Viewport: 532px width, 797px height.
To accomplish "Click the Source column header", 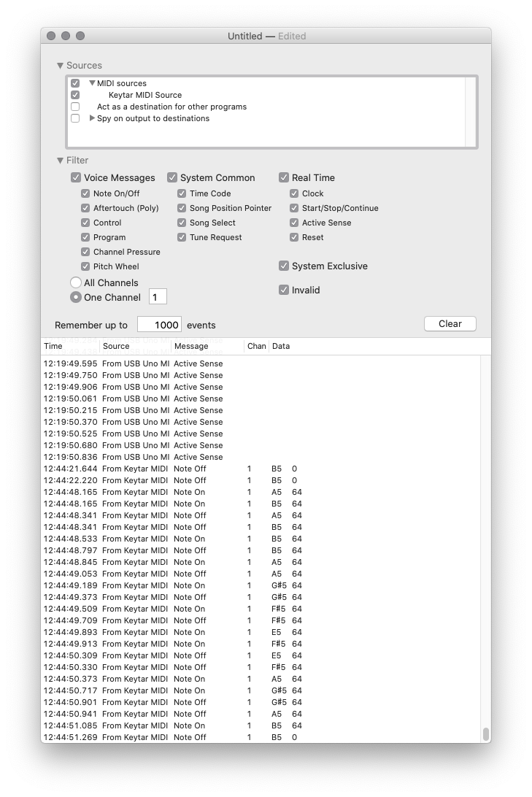I will click(135, 346).
